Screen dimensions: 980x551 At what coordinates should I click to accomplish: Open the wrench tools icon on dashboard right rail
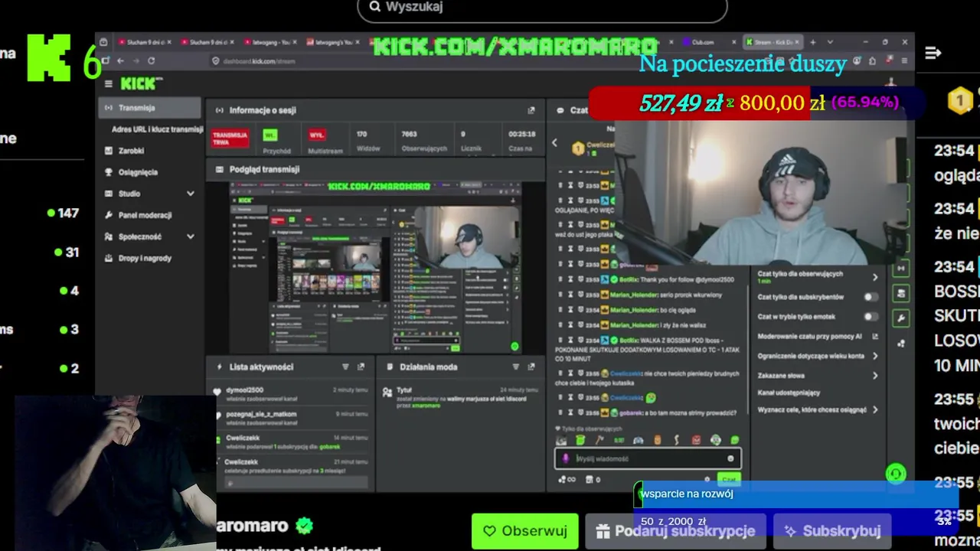point(901,318)
